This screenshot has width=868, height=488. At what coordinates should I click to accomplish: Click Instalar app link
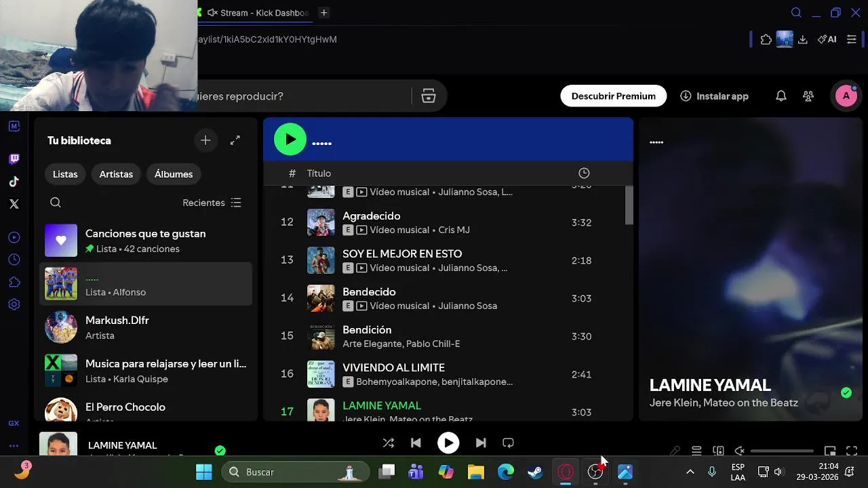(x=715, y=96)
